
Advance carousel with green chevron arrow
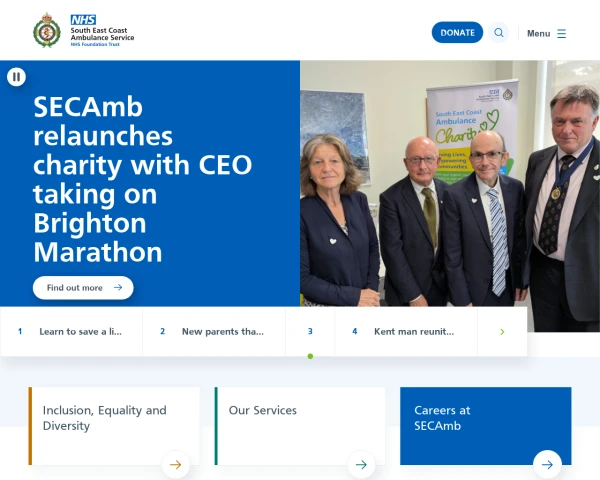coord(502,332)
